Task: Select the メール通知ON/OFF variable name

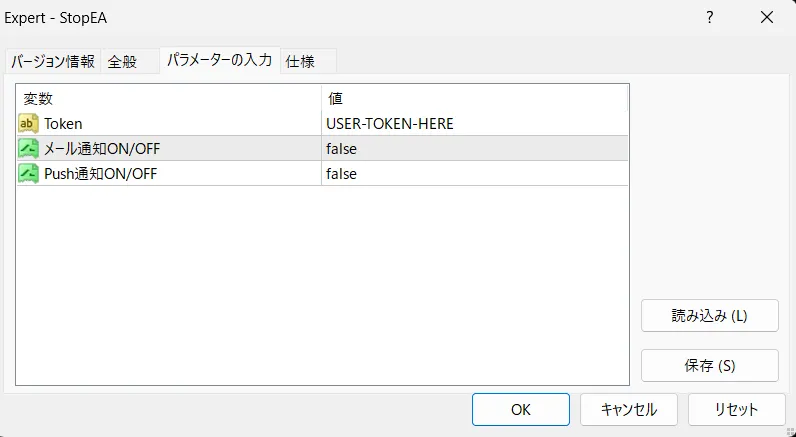Action: coord(101,149)
